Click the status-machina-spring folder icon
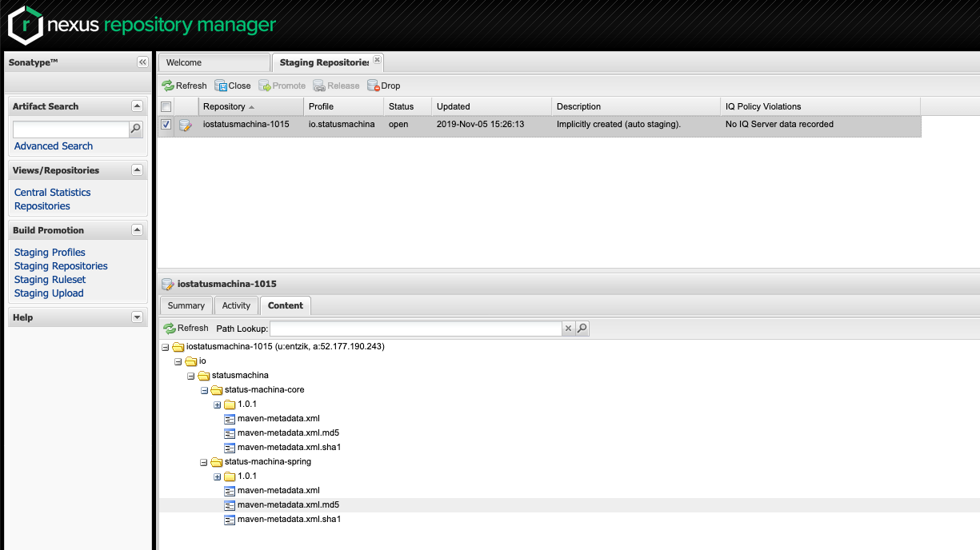This screenshot has height=550, width=980. click(217, 462)
